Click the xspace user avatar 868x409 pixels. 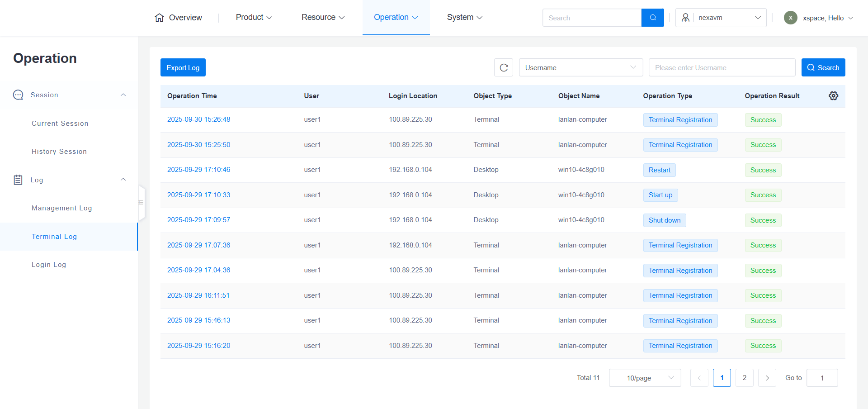tap(790, 18)
